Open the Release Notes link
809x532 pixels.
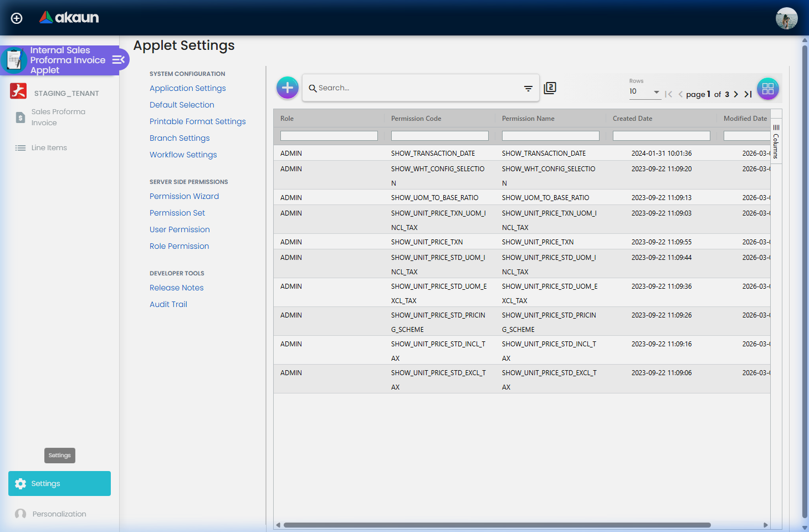[176, 288]
